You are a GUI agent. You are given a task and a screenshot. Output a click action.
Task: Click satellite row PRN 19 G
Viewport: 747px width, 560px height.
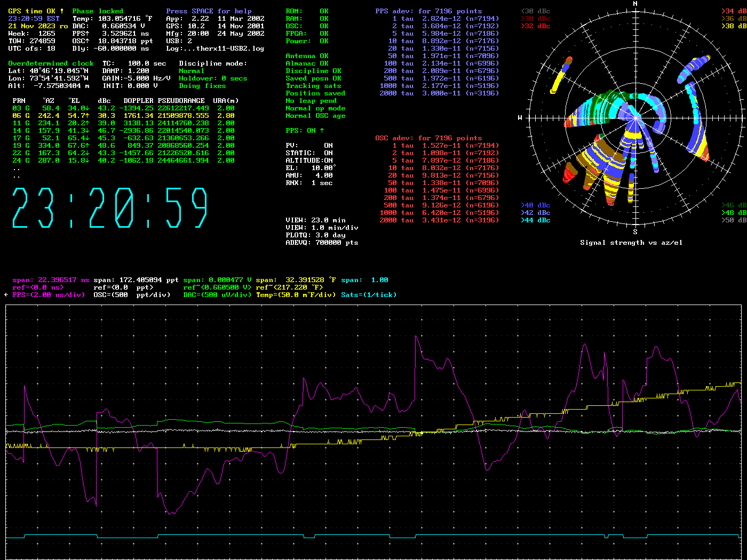123,146
